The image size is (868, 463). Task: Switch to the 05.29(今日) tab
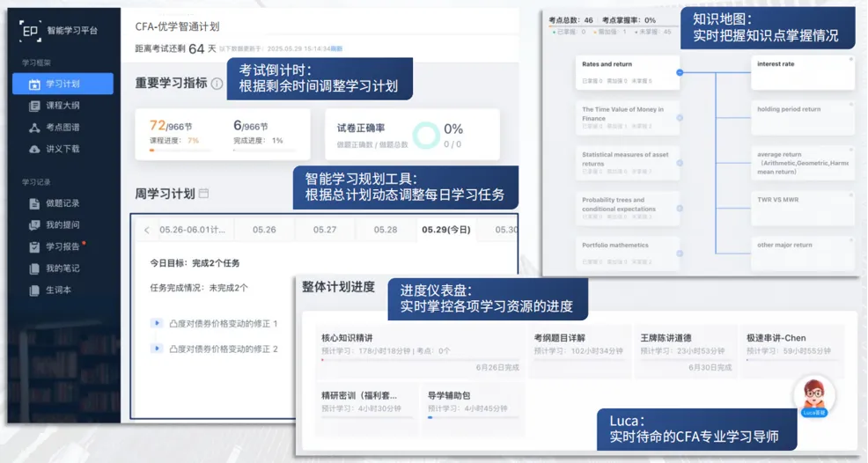446,230
